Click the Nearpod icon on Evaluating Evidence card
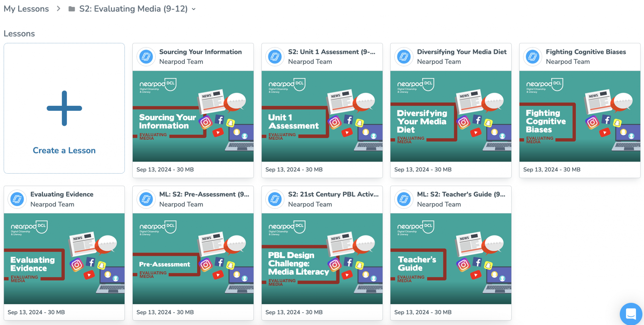The height and width of the screenshot is (325, 644). click(x=17, y=199)
